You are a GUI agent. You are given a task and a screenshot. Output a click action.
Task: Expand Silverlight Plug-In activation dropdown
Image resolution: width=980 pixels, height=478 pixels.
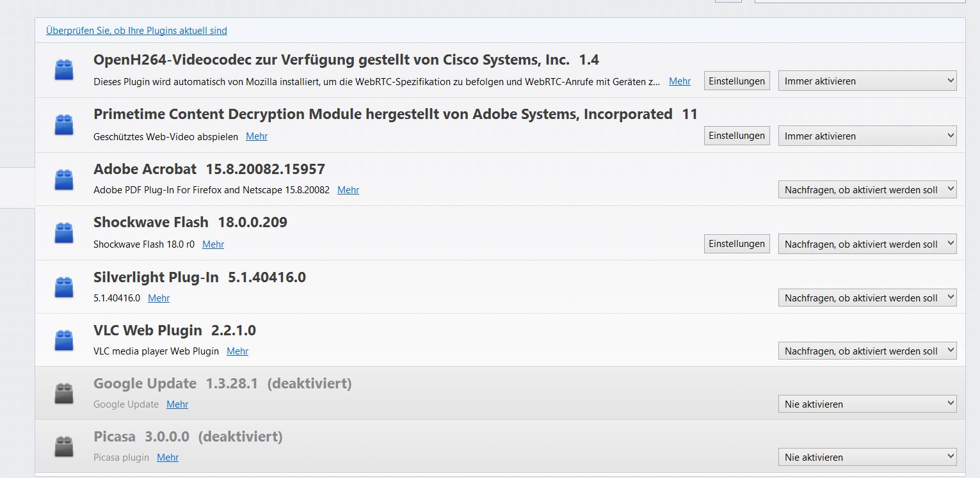(867, 298)
